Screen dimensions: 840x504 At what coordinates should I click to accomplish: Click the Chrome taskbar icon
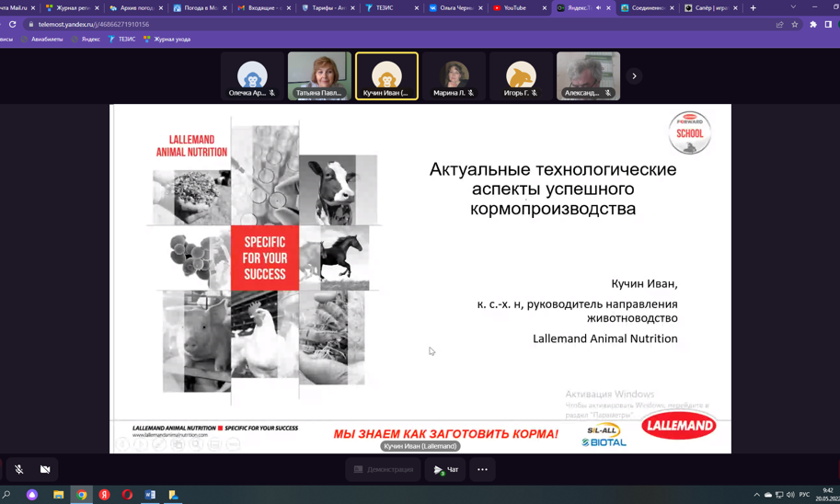[x=82, y=495]
